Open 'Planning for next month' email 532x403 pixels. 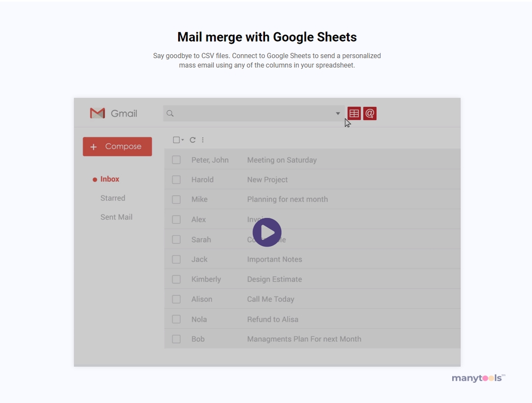point(287,199)
